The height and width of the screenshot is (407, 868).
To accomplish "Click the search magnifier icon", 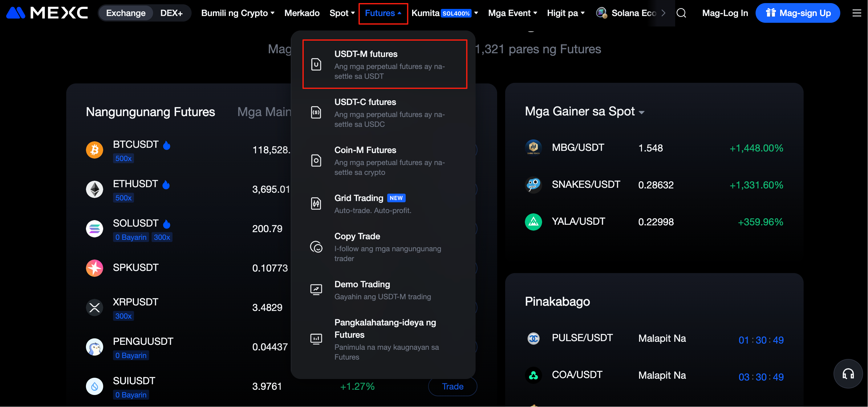I will (x=681, y=13).
